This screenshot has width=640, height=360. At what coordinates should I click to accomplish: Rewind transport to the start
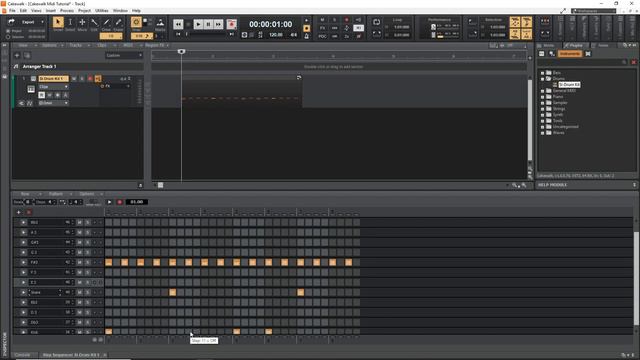(178, 24)
